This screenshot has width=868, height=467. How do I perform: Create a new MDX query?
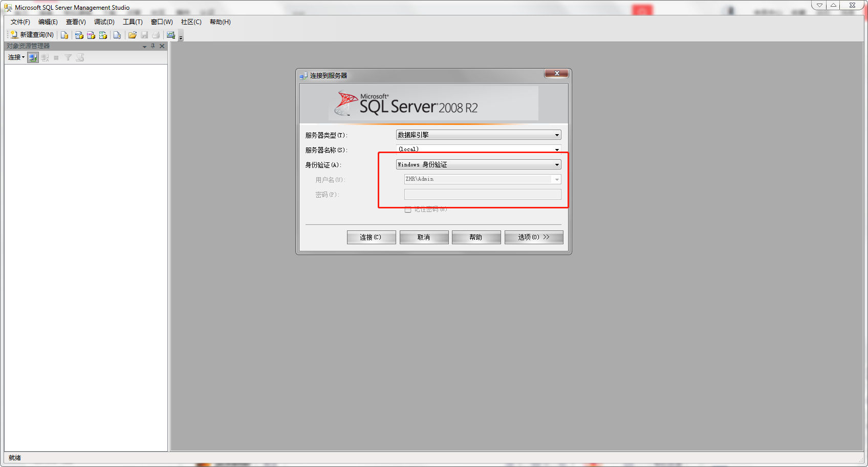(79, 35)
